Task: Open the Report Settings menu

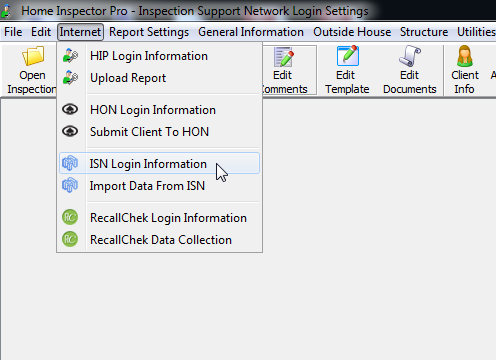Action: click(x=149, y=32)
